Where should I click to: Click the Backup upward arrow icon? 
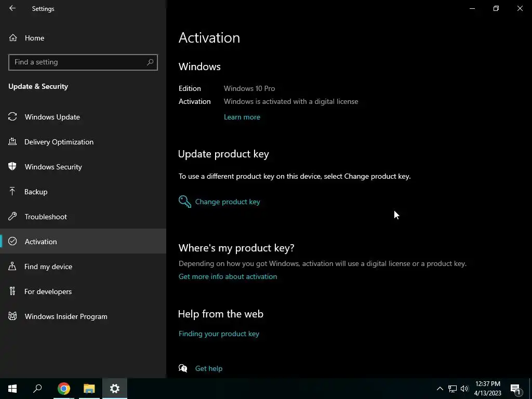(x=12, y=191)
